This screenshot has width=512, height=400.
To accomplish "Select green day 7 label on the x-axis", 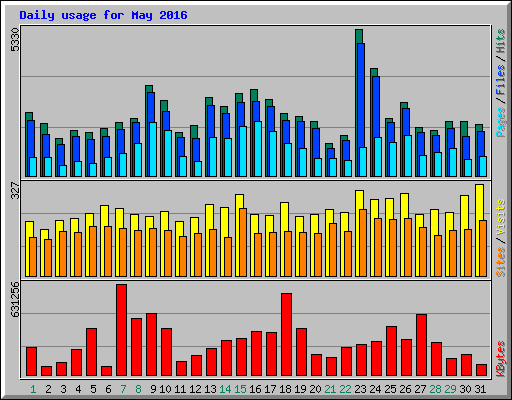I will pyautogui.click(x=123, y=389).
